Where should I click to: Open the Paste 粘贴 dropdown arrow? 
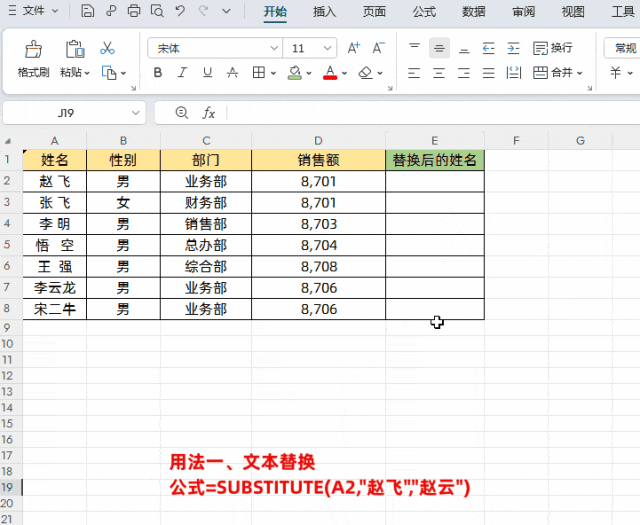pyautogui.click(x=87, y=73)
